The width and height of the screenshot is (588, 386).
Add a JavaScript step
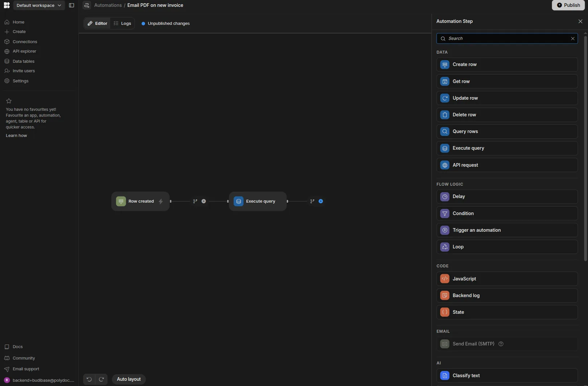507,279
